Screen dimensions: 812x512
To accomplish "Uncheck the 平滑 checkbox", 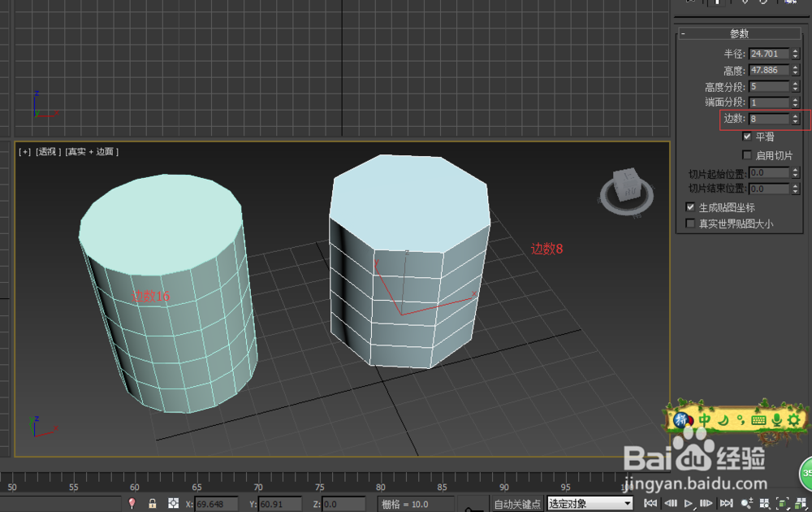I will click(747, 137).
